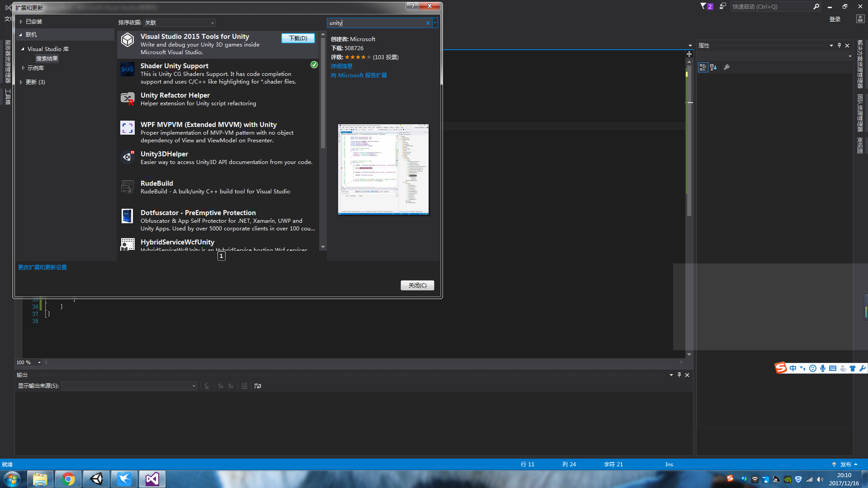Click the Unity3DHelper icon
868x488 pixels.
(127, 157)
